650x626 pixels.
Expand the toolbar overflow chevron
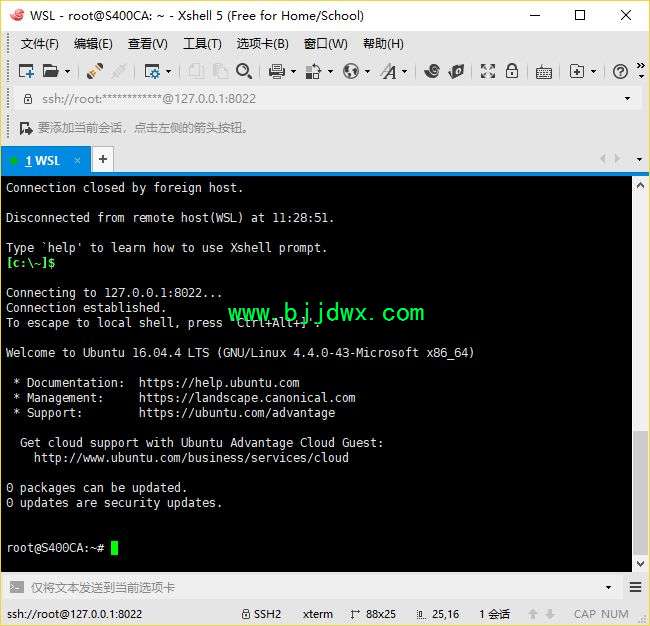[641, 70]
